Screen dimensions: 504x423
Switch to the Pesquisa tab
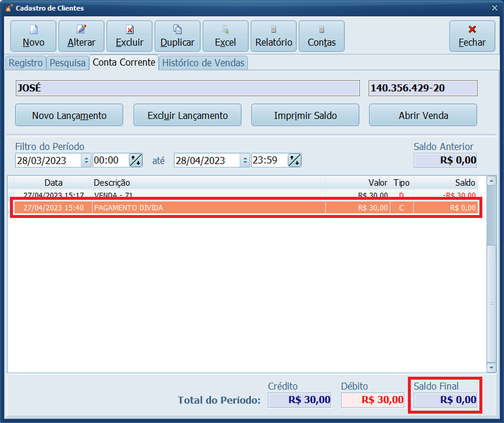pos(67,63)
